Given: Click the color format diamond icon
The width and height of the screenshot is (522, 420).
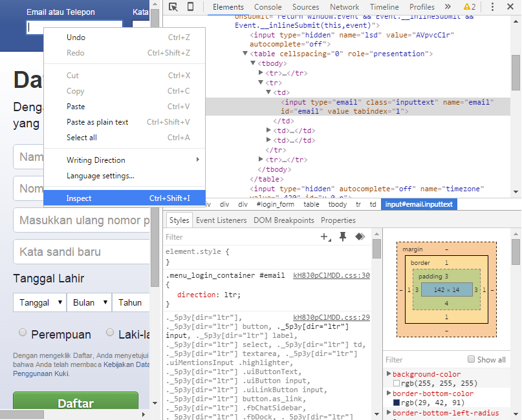Looking at the screenshot, I should click(360, 237).
